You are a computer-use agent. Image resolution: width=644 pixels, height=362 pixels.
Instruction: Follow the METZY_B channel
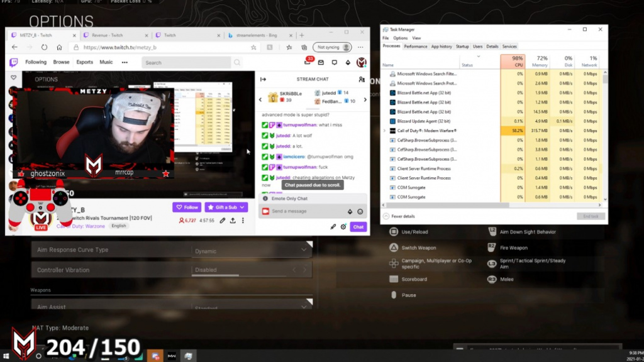[187, 207]
